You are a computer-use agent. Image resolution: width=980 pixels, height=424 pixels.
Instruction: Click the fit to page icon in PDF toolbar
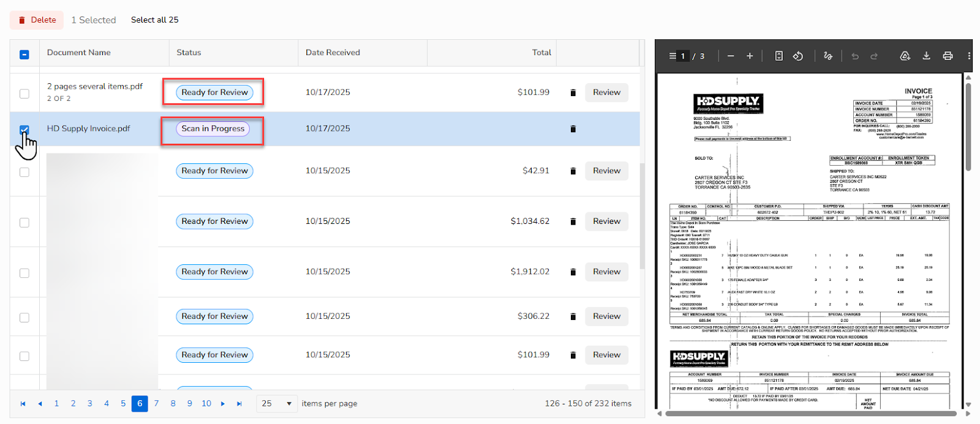coord(779,56)
